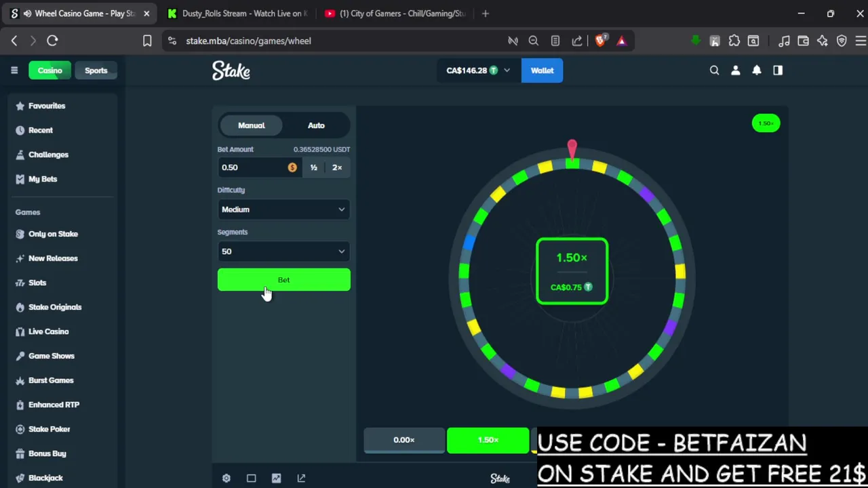The width and height of the screenshot is (868, 488).
Task: Open the user profile icon
Action: pos(736,70)
